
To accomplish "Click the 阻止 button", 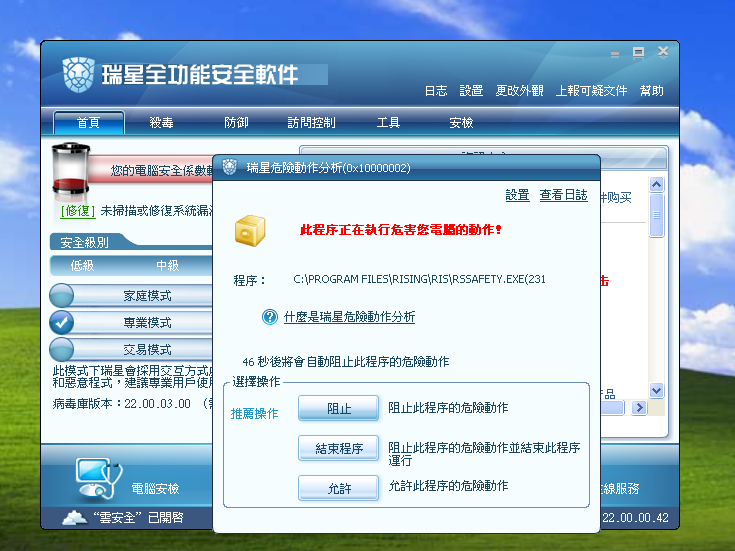I will point(338,408).
